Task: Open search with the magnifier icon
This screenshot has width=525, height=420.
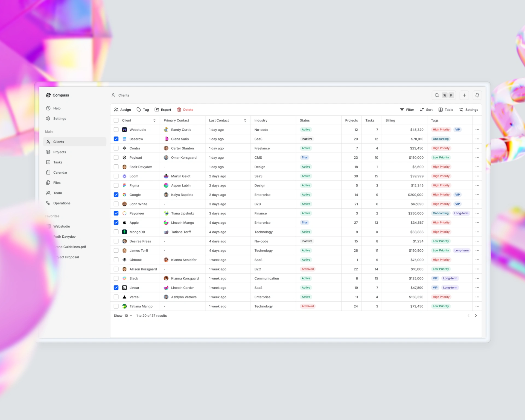Action: tap(437, 95)
